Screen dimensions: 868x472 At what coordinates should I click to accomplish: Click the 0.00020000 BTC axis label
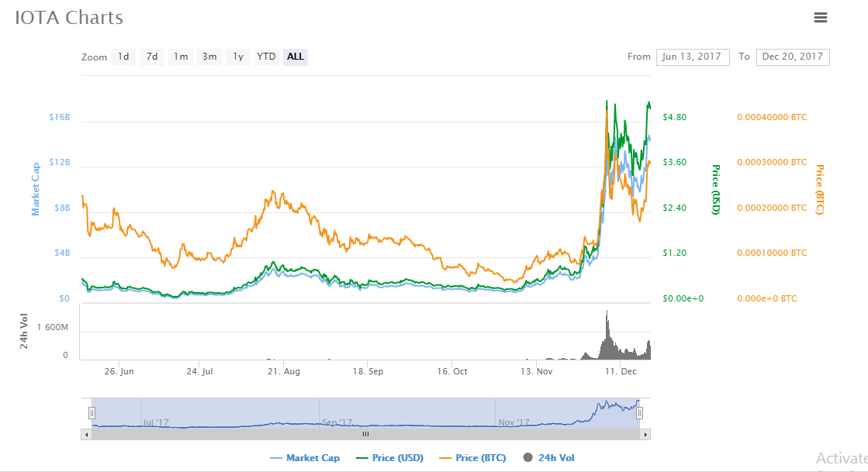pos(772,208)
